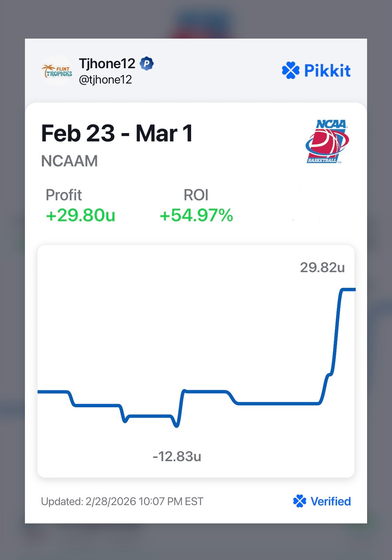Tap the Feb 23 - Mar 1 date heading
392x560 pixels.
117,133
